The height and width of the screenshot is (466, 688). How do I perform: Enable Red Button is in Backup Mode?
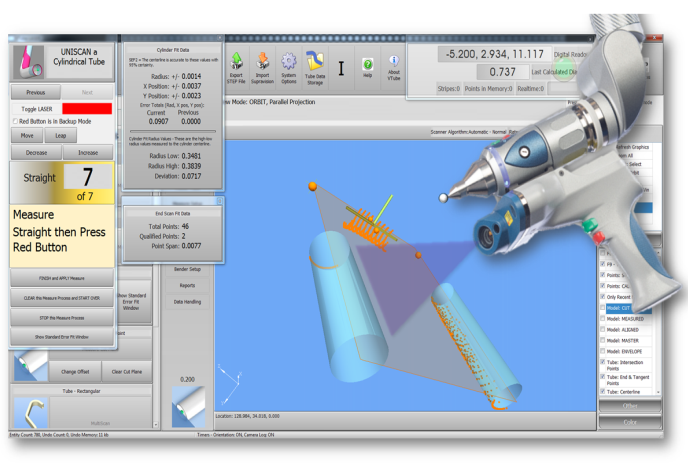pyautogui.click(x=13, y=121)
